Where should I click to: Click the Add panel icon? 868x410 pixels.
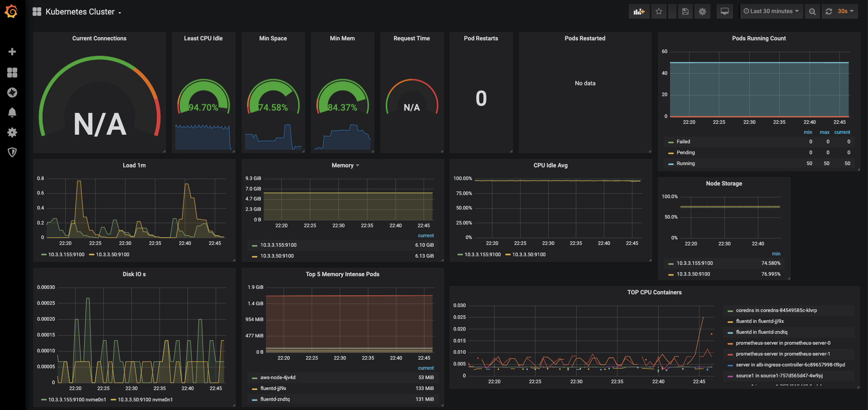pyautogui.click(x=639, y=11)
